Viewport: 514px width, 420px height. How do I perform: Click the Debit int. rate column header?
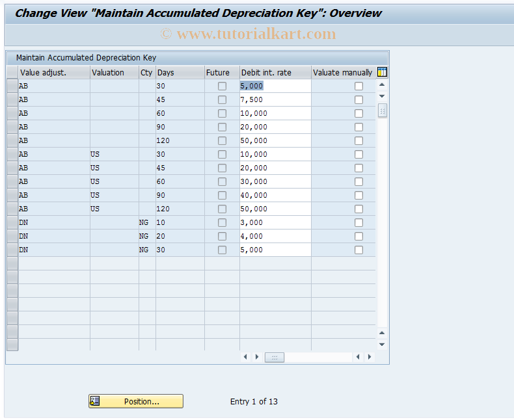[275, 72]
